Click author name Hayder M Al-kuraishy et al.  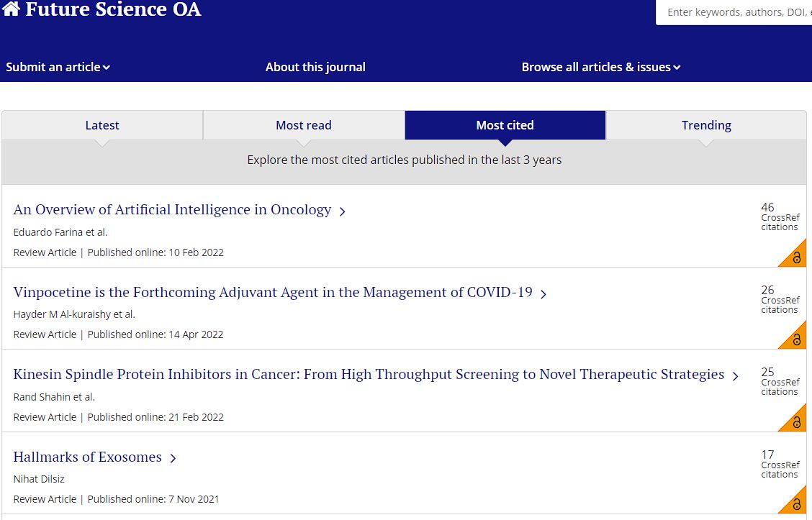74,314
